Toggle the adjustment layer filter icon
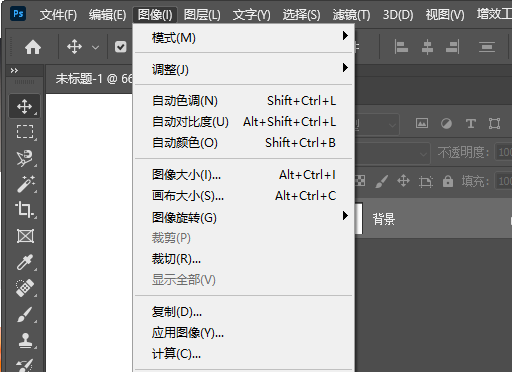 (446, 124)
